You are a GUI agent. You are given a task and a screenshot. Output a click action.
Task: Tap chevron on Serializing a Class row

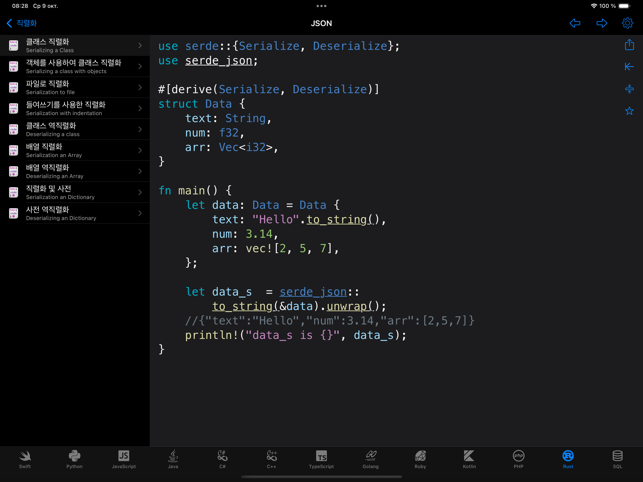tap(140, 46)
